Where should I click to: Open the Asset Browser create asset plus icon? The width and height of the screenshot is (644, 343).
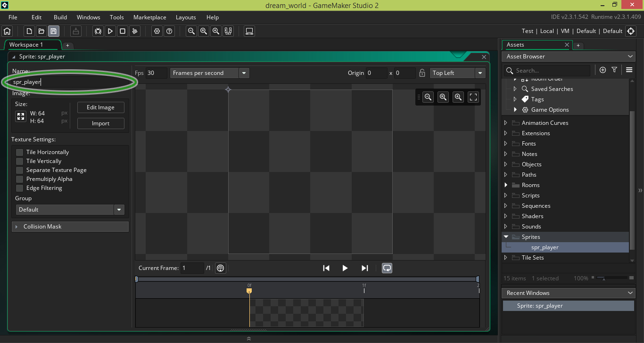pos(603,70)
